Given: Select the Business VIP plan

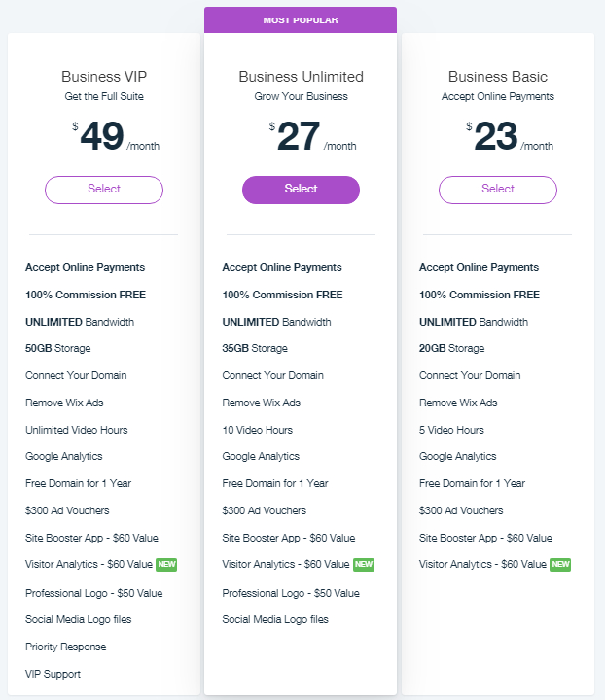Looking at the screenshot, I should point(103,190).
